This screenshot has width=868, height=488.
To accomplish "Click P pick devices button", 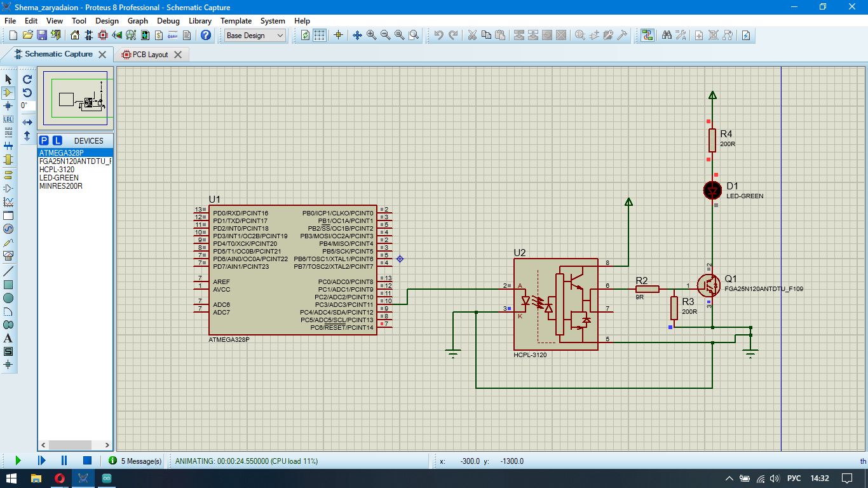I will click(44, 140).
